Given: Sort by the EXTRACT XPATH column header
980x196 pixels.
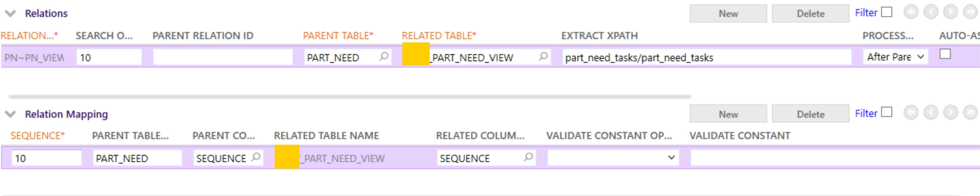Looking at the screenshot, I should (599, 36).
